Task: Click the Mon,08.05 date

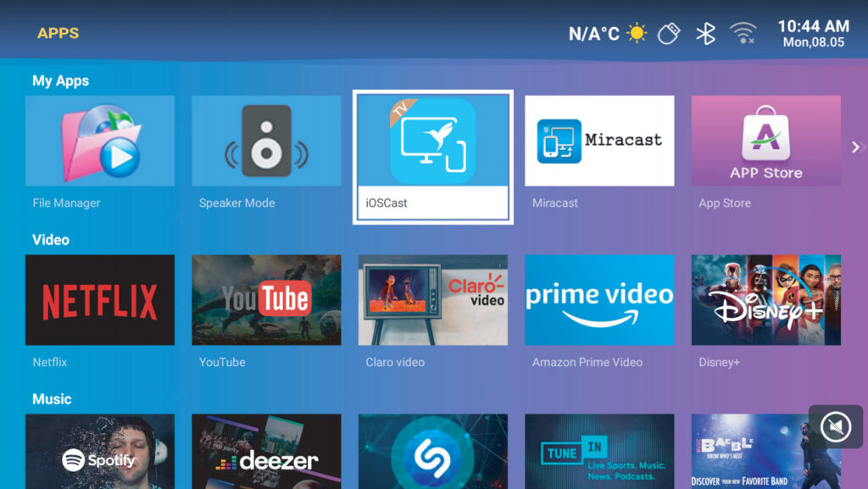Action: pyautogui.click(x=813, y=42)
